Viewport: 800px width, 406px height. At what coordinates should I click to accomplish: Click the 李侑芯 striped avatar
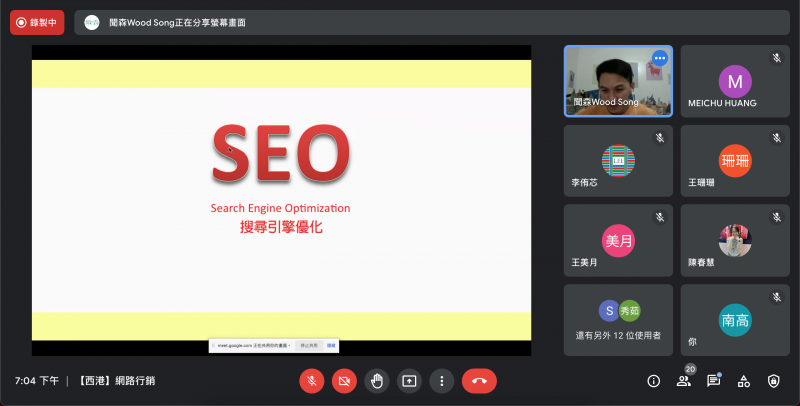coord(618,161)
